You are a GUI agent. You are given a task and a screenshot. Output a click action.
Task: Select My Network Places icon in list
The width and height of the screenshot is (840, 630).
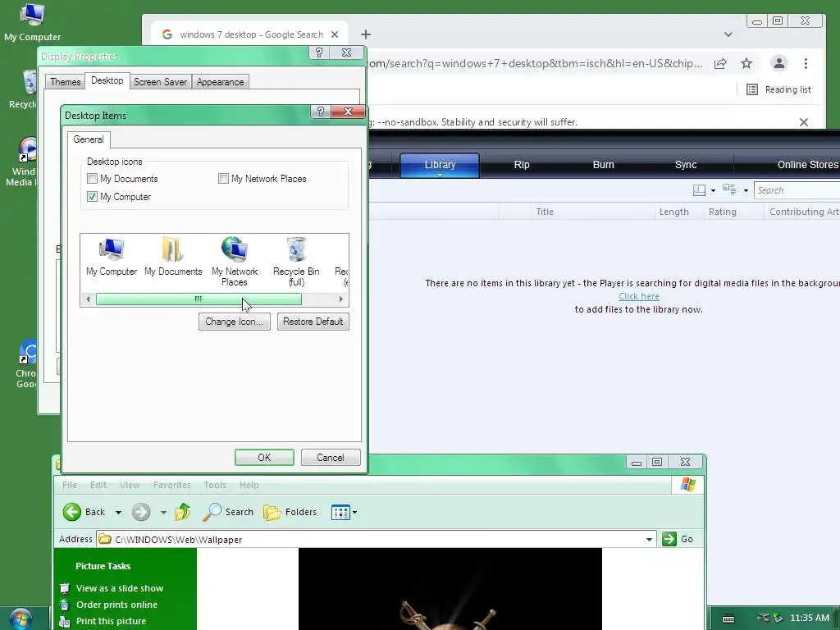pos(235,262)
